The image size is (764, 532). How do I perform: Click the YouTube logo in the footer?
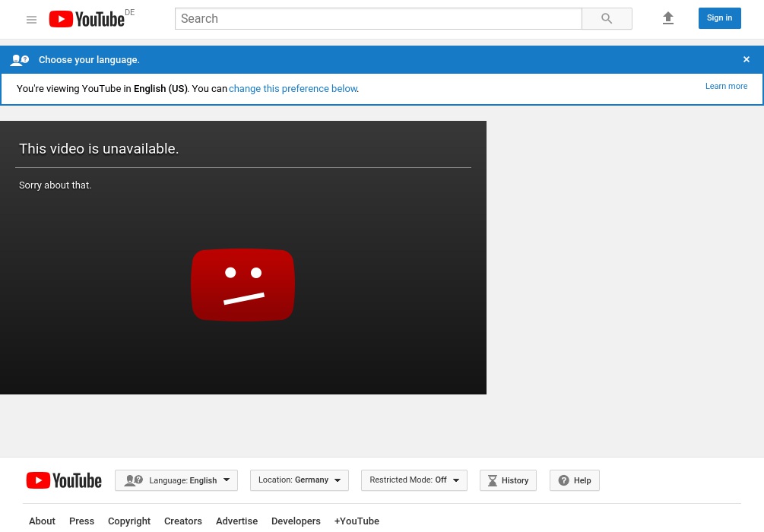(64, 480)
